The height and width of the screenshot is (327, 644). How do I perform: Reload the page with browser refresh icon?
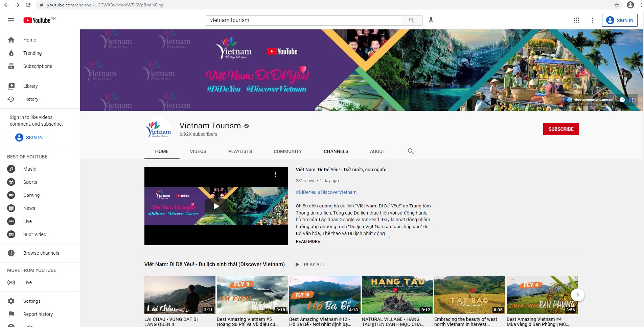click(28, 5)
